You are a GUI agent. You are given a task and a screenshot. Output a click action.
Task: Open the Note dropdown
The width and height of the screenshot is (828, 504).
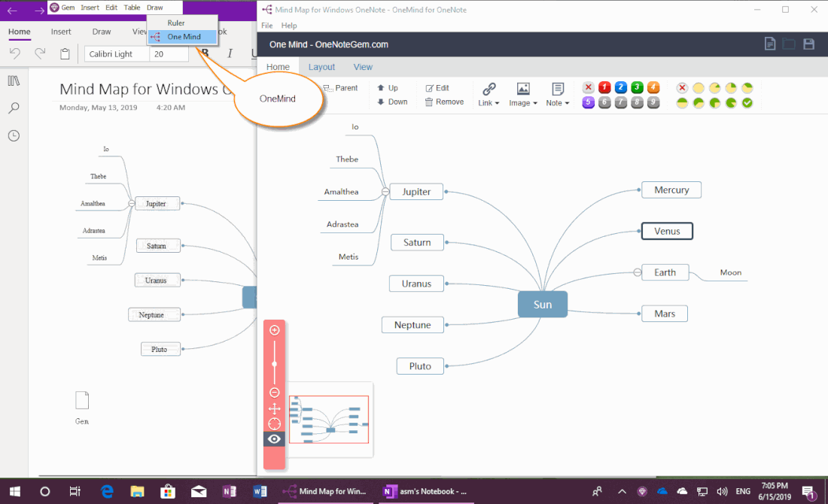(x=558, y=95)
